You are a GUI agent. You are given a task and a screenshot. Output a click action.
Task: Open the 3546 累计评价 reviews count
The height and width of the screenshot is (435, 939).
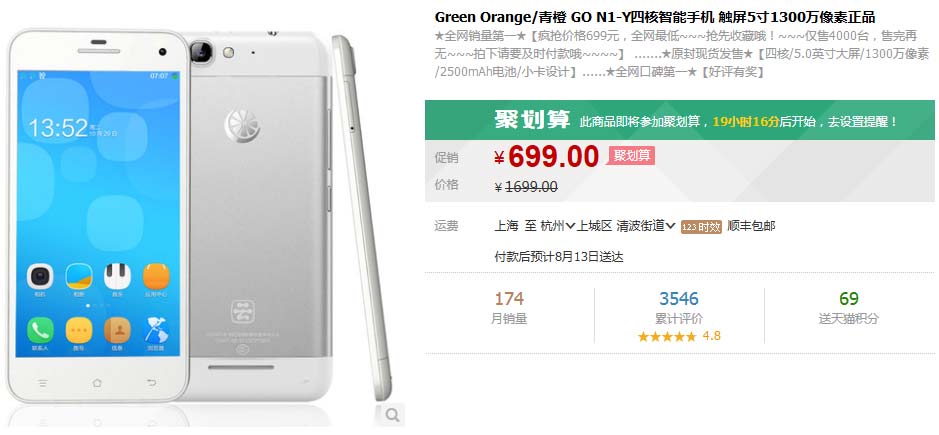pos(679,308)
